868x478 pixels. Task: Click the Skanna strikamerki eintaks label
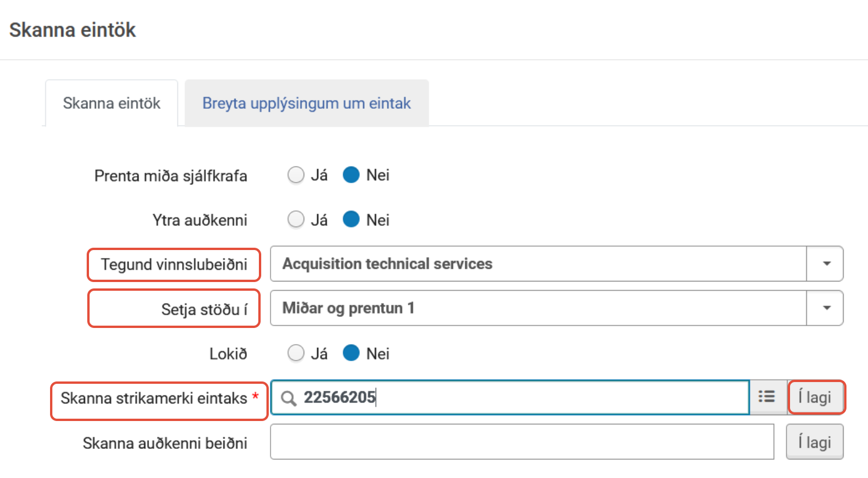click(x=154, y=398)
